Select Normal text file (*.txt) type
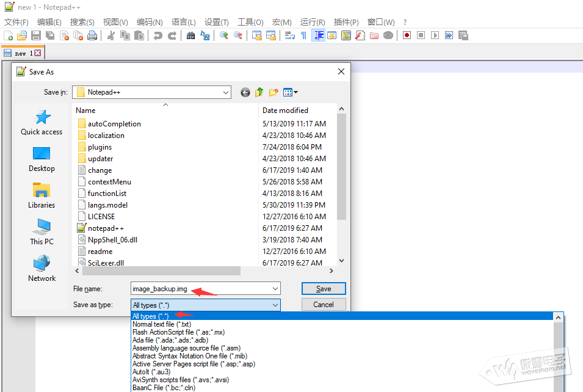 [162, 324]
